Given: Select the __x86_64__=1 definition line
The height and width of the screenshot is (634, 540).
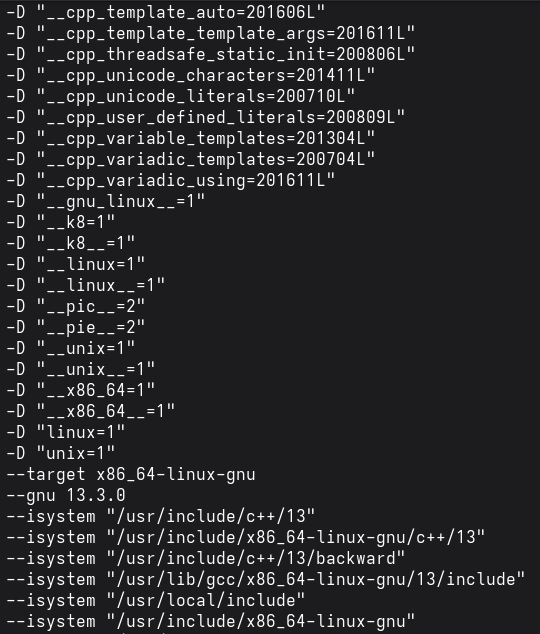Looking at the screenshot, I should pyautogui.click(x=91, y=412).
